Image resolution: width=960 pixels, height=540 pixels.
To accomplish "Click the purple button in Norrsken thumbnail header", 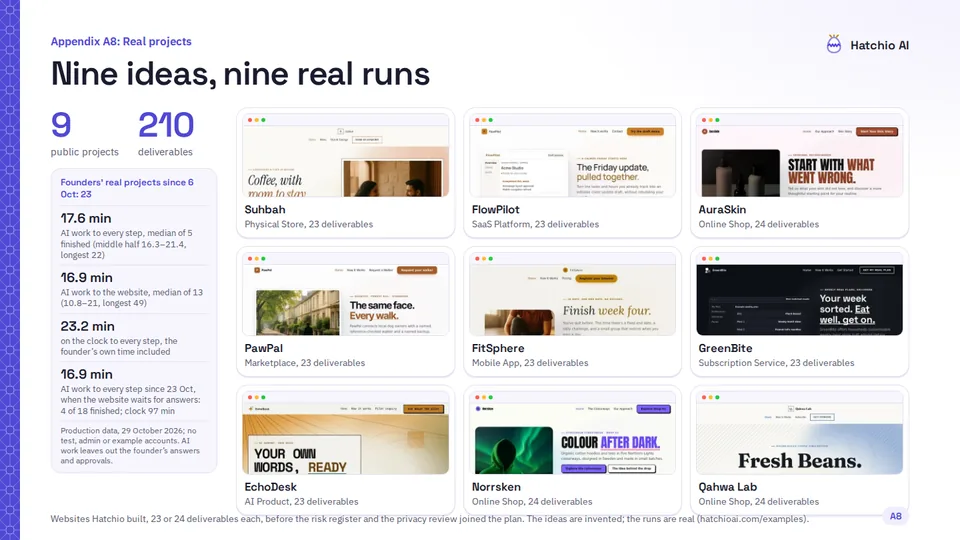I will [653, 409].
